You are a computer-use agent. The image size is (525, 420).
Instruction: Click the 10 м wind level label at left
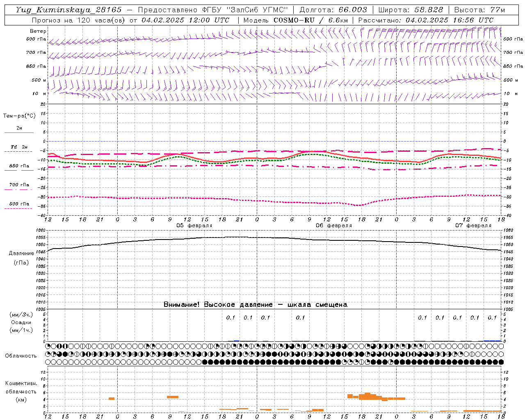tap(39, 94)
